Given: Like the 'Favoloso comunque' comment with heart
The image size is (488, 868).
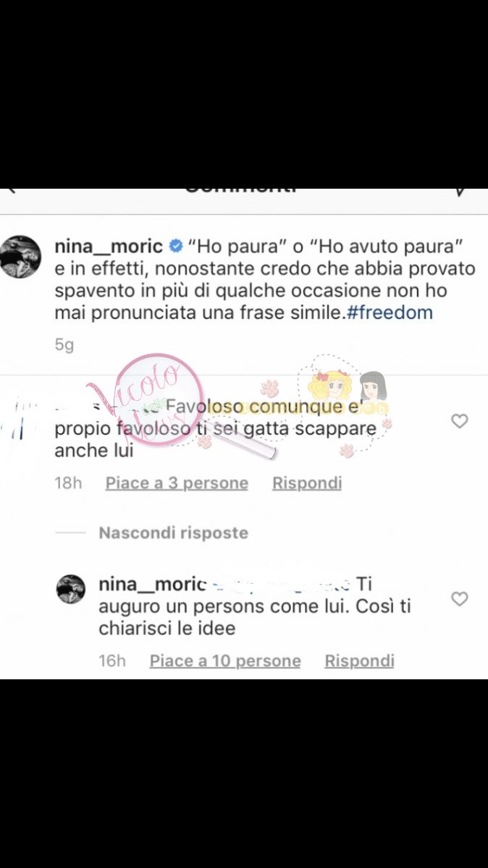Looking at the screenshot, I should point(460,421).
